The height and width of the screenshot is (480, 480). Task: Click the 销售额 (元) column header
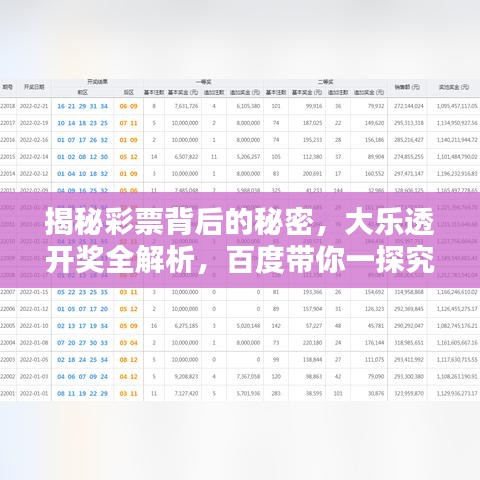[x=407, y=87]
